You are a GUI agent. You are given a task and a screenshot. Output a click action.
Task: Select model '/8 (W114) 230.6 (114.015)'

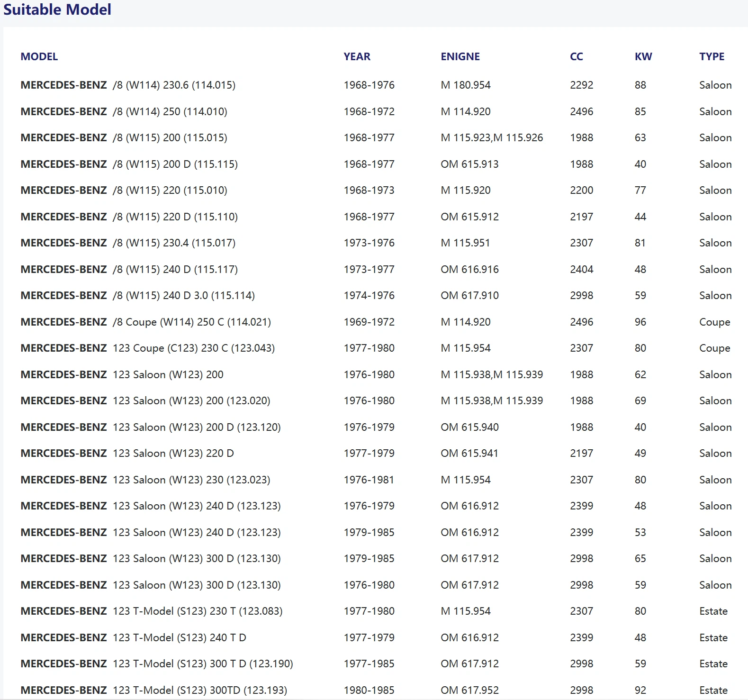pos(174,85)
